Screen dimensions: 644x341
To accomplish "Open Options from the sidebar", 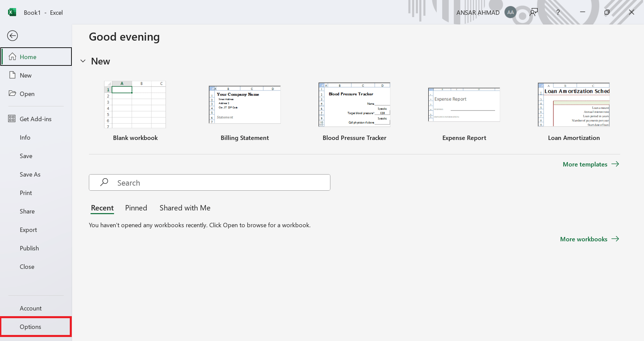I will tap(31, 327).
